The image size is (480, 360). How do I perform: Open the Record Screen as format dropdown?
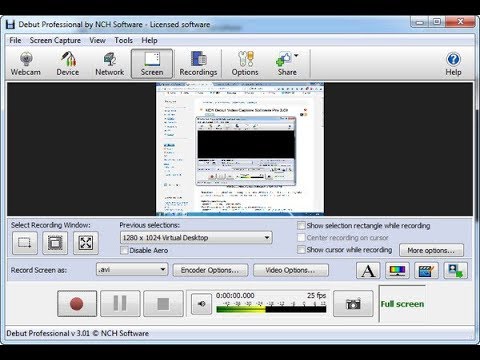pyautogui.click(x=132, y=269)
